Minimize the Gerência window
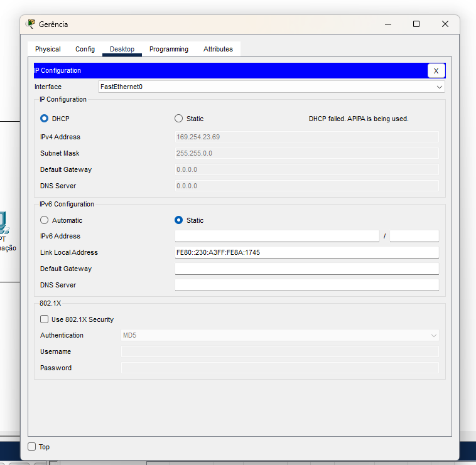Image resolution: width=476 pixels, height=465 pixels. click(x=388, y=24)
